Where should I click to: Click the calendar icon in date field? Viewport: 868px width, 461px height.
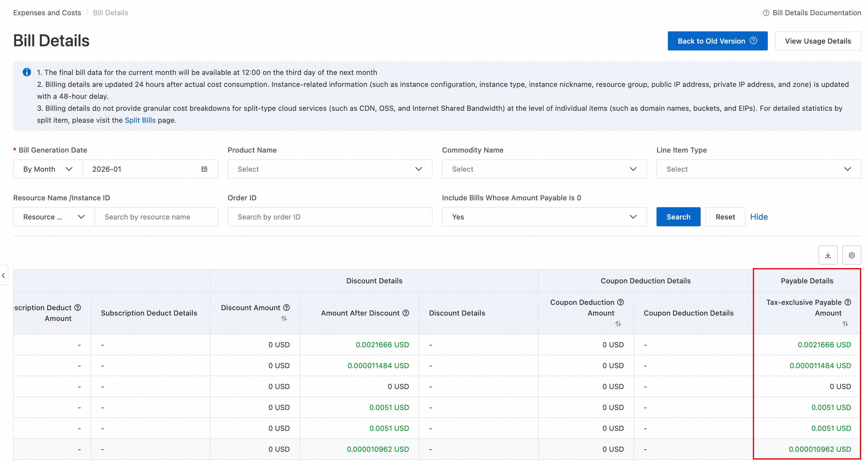[204, 169]
